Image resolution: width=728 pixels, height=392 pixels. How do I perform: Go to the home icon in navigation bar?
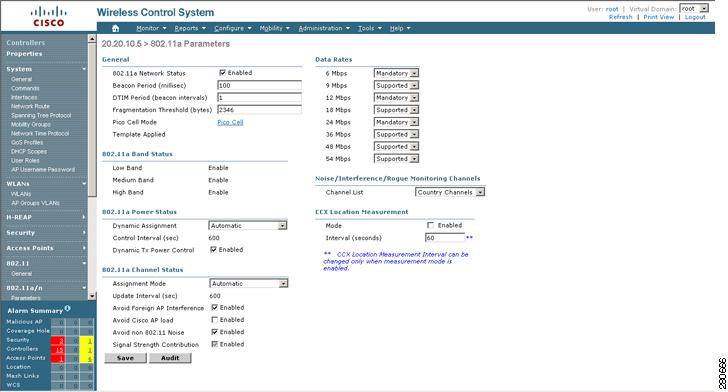coord(115,28)
